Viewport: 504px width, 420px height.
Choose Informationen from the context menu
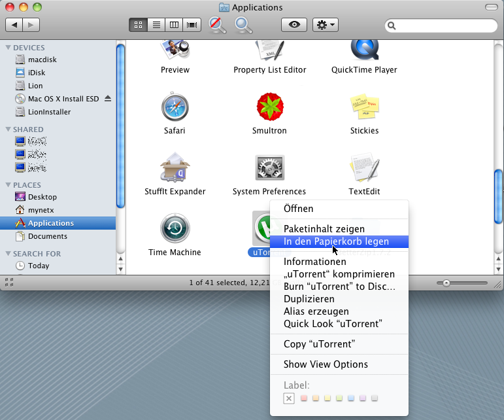339,262
